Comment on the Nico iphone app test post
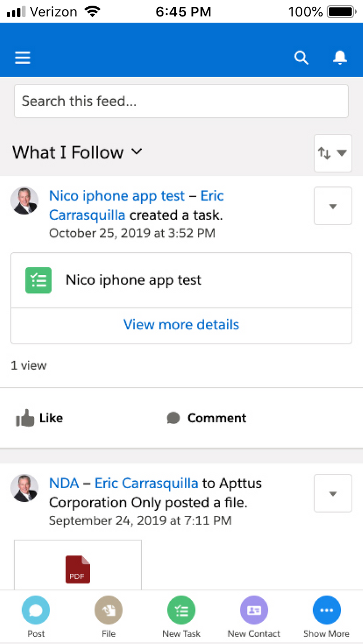The height and width of the screenshot is (644, 363). 206,418
